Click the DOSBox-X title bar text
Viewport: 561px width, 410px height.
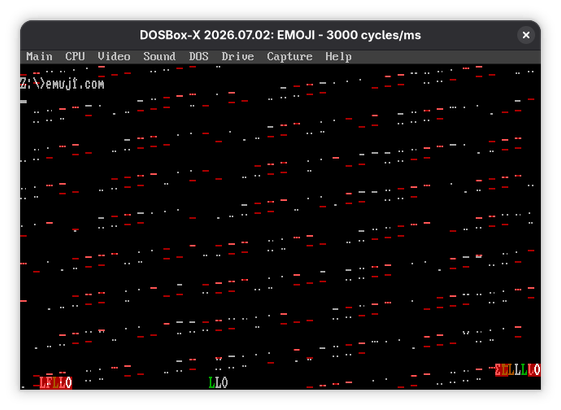click(x=280, y=35)
